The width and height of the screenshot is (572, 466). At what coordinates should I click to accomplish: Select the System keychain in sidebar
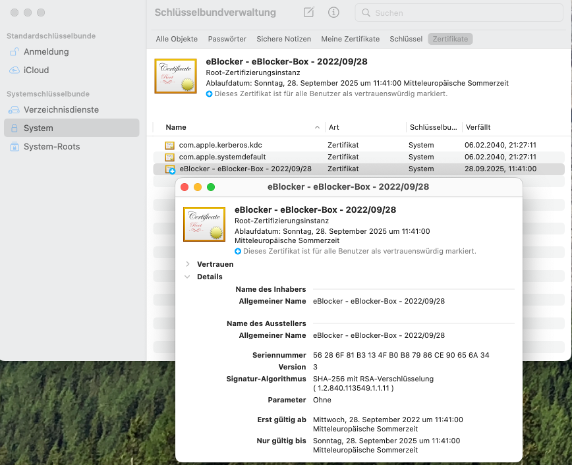[72, 128]
